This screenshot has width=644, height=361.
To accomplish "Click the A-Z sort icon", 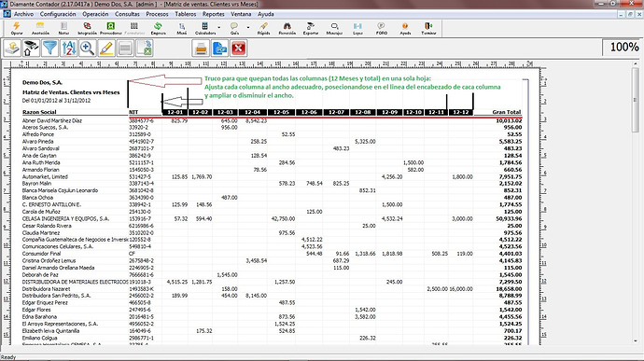I will pyautogui.click(x=68, y=49).
